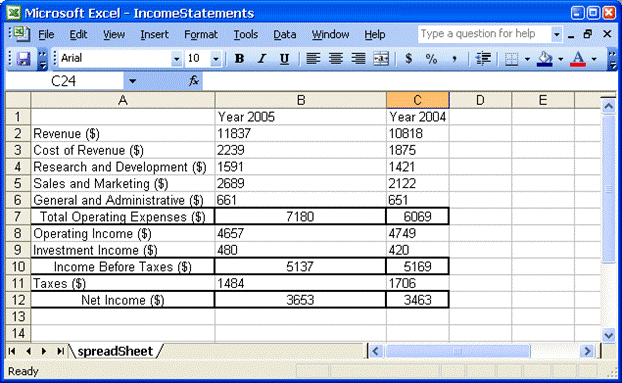
Task: Open the Name Box dropdown arrow
Action: click(x=132, y=81)
